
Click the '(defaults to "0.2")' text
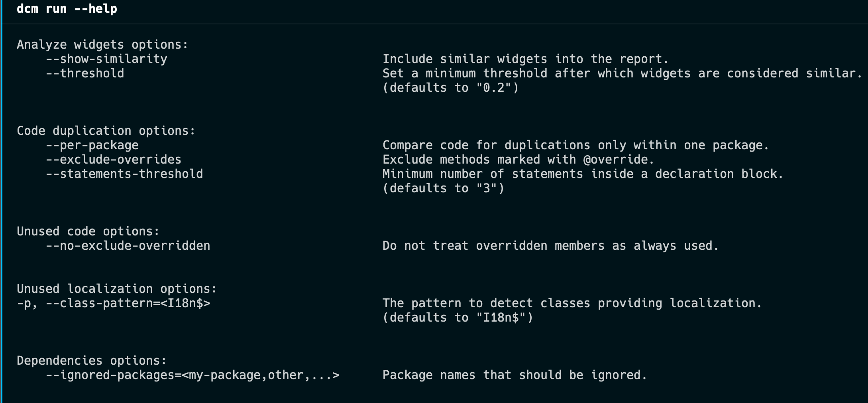451,87
